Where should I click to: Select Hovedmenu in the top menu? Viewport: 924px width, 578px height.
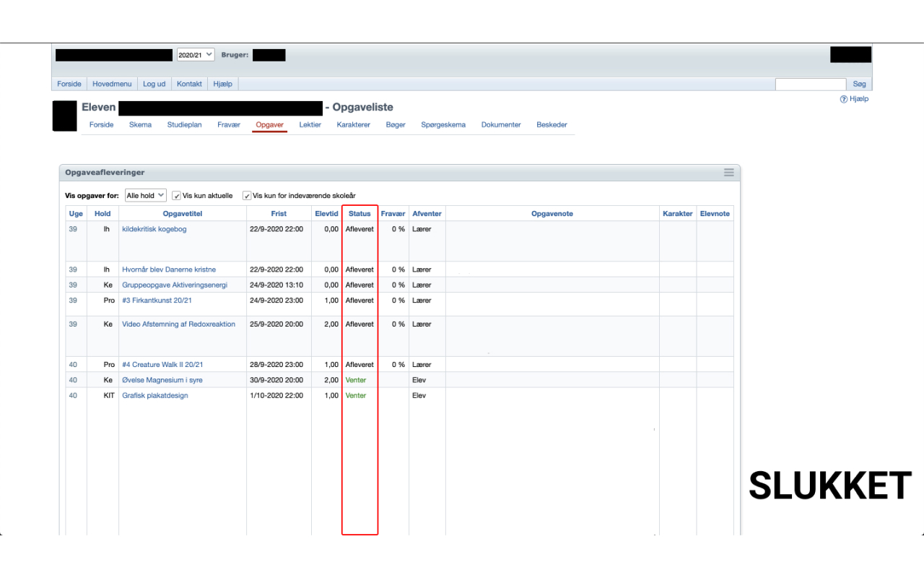pyautogui.click(x=112, y=84)
